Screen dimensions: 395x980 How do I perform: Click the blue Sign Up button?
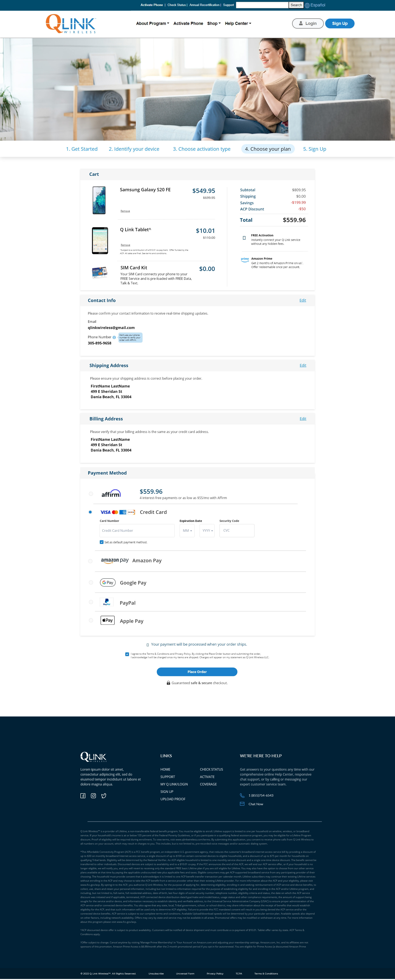(340, 24)
